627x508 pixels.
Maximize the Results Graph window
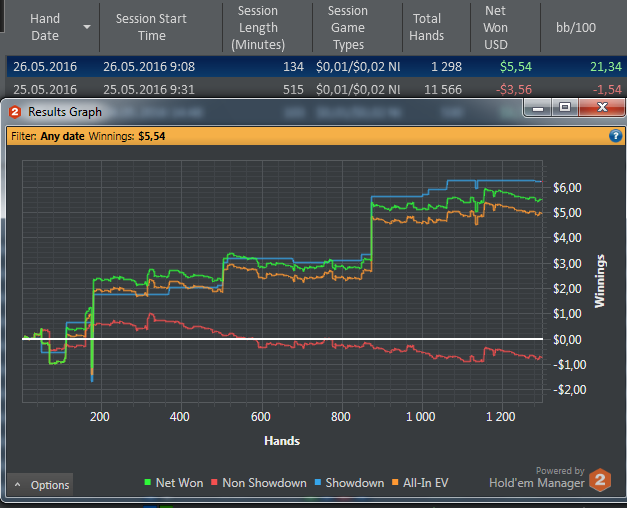point(565,107)
